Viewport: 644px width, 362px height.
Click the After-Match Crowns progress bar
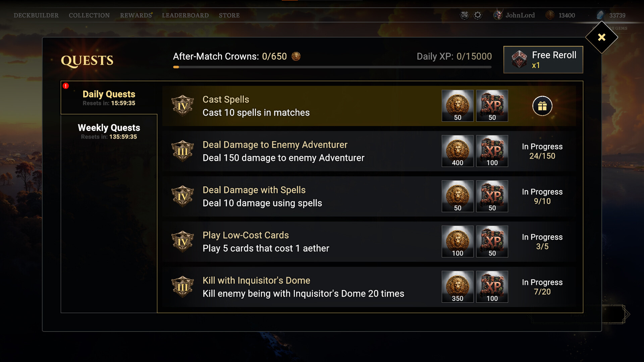[332, 67]
